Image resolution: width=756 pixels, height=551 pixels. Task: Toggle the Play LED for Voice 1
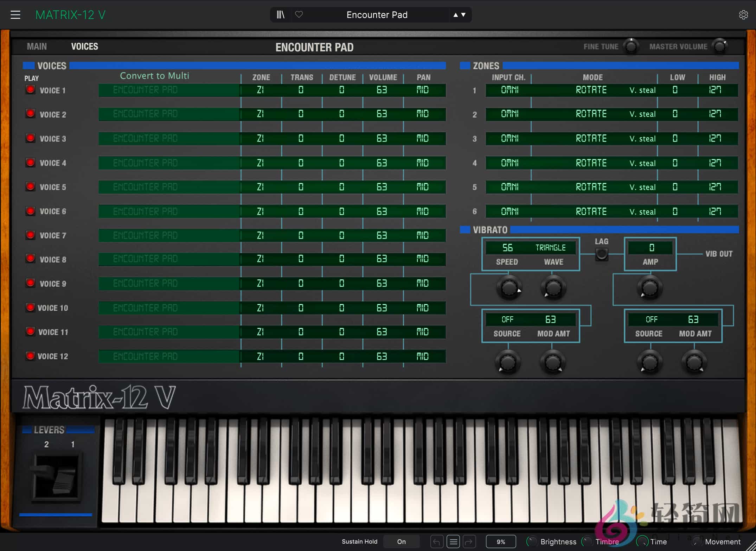pos(30,90)
